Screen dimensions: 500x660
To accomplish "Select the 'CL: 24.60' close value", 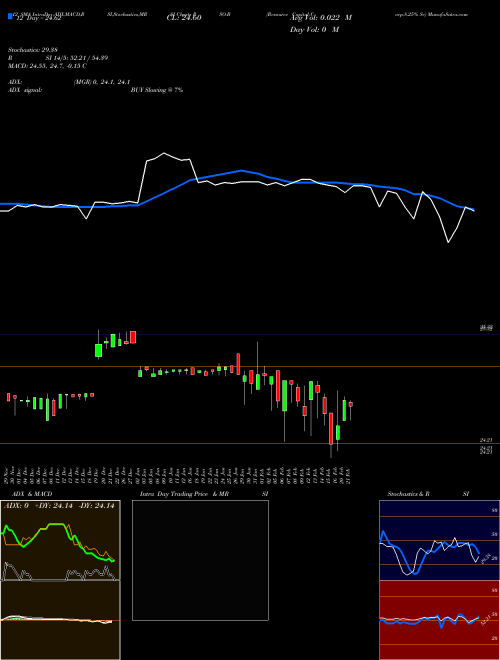I will pyautogui.click(x=186, y=18).
